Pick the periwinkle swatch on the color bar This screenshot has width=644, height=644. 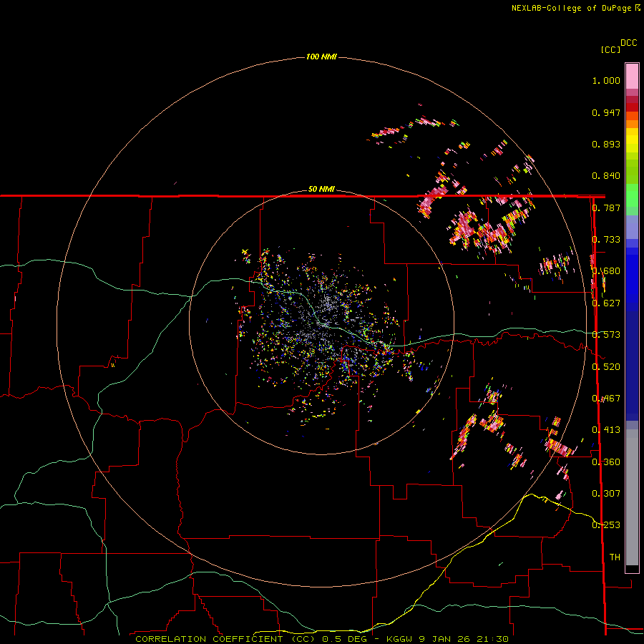[632, 227]
